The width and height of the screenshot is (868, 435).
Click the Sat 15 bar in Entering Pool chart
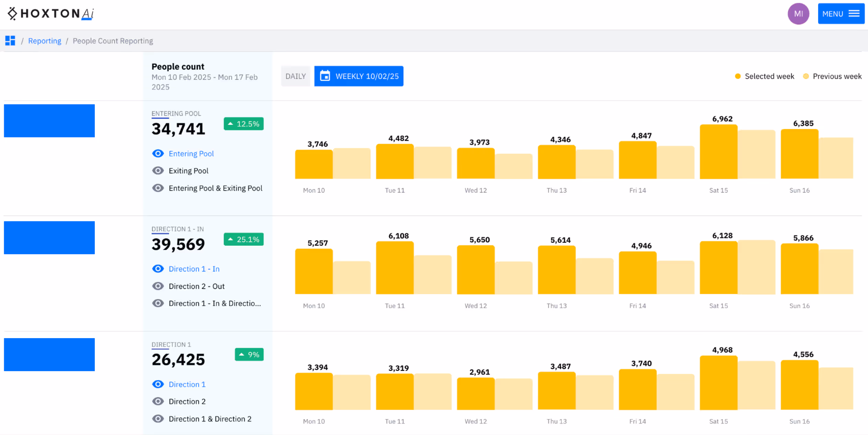coord(718,151)
